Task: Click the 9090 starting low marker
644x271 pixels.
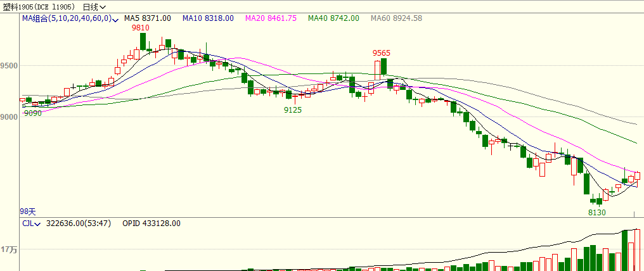Action: (33, 113)
